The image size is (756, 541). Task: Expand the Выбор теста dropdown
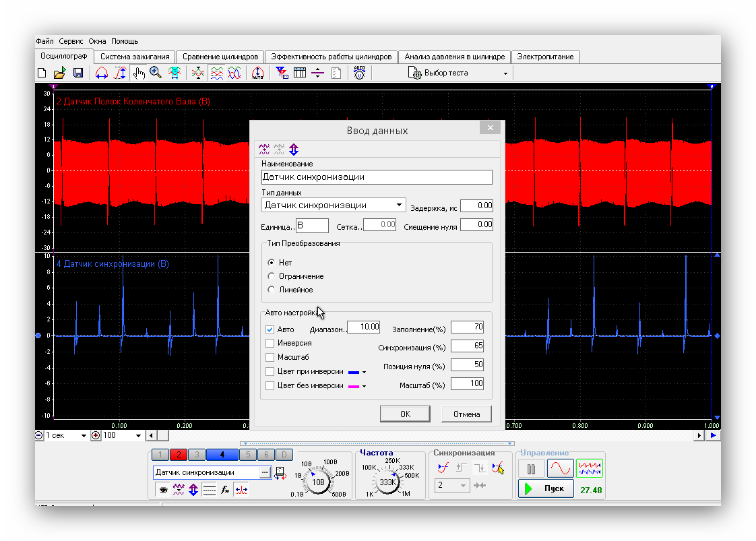coord(505,73)
